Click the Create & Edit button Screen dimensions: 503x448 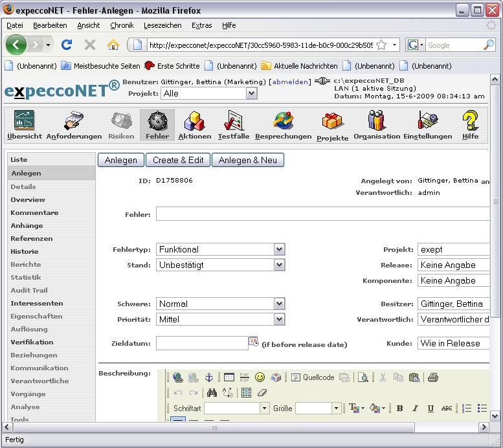click(x=178, y=160)
